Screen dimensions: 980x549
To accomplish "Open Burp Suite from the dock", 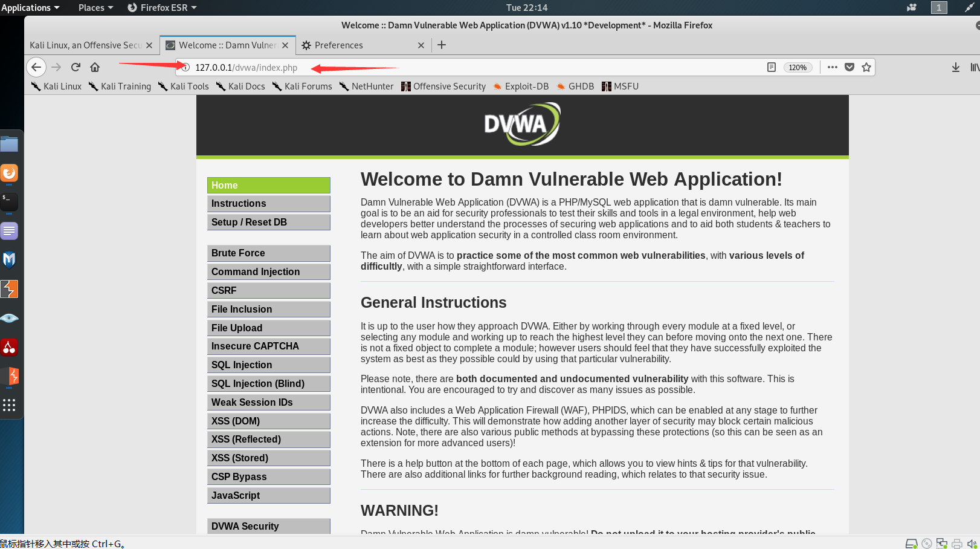I will [x=9, y=289].
